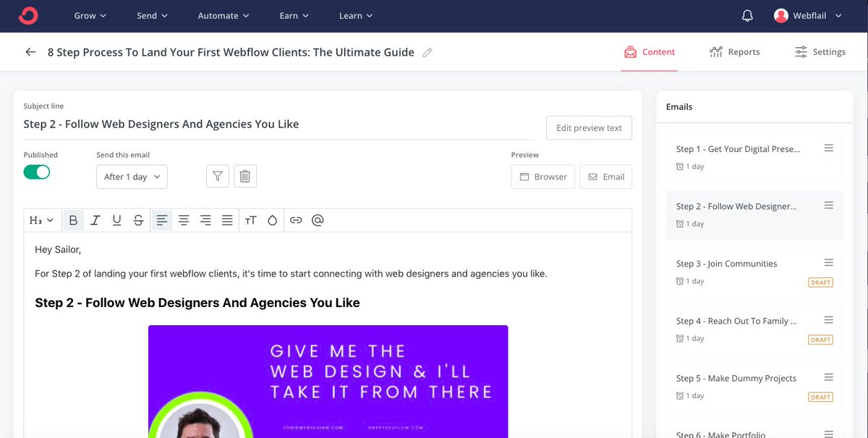Click the Webflail account avatar
This screenshot has height=438, width=868.
(x=780, y=15)
